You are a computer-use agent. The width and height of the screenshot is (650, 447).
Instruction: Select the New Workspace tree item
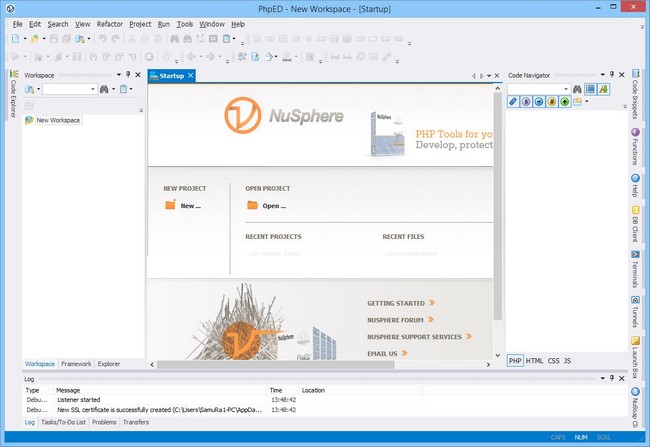(58, 120)
